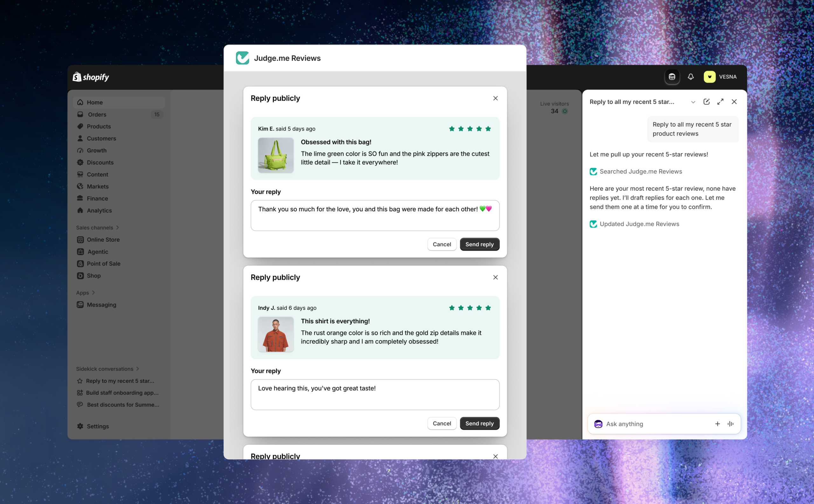
Task: Open 'Best discounts for Summe...' conversation
Action: pos(119,405)
